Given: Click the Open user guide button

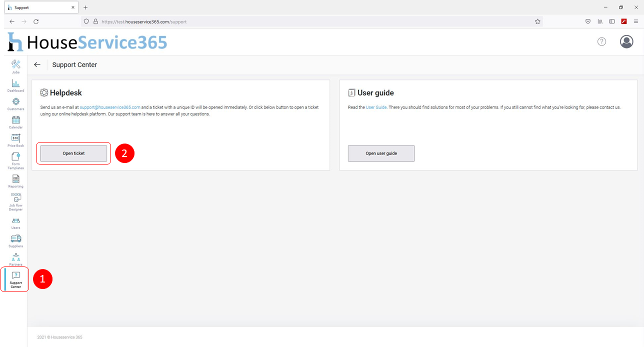Looking at the screenshot, I should [381, 153].
